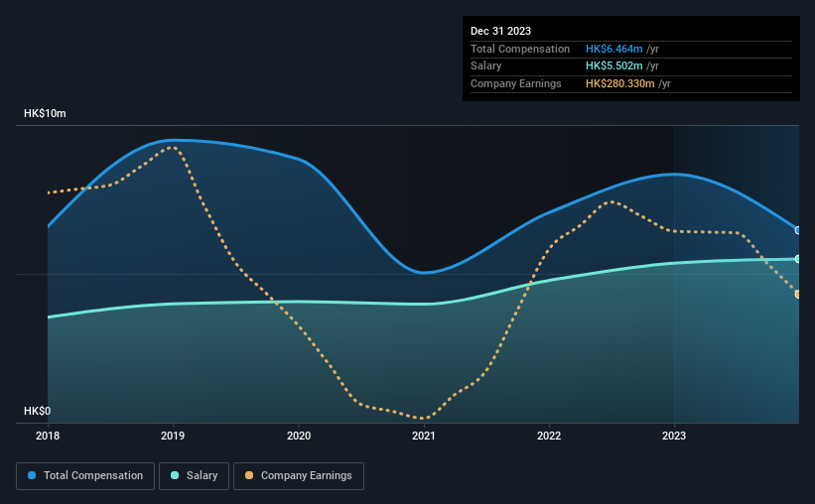Image resolution: width=815 pixels, height=504 pixels.
Task: Click the Dec 31 2023 tooltip date
Action: coord(500,31)
